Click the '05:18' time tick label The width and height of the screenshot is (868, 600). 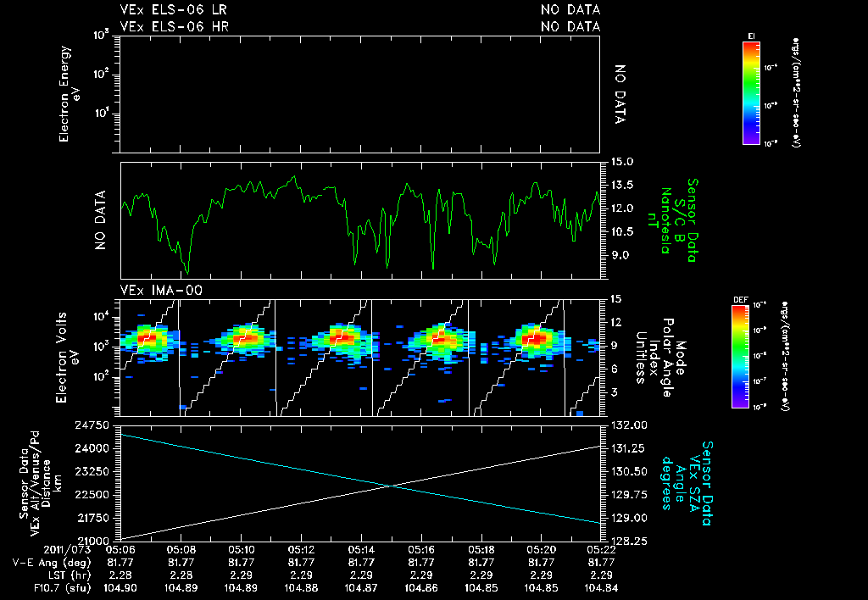[481, 551]
